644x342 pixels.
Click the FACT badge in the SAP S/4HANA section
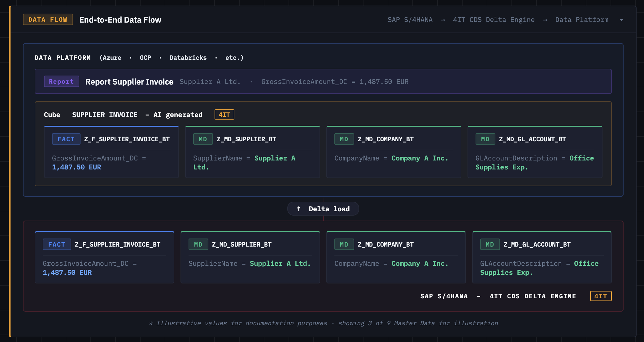57,244
